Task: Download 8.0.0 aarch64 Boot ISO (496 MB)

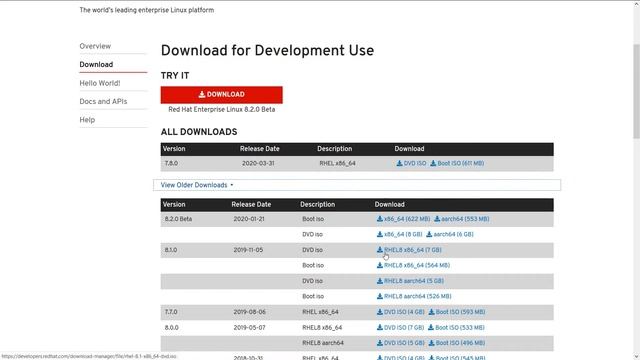Action: point(457,343)
